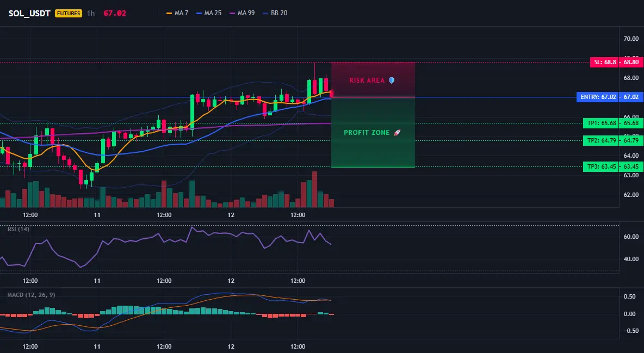Open the 1h timeframe label
This screenshot has width=644, height=353.
[91, 13]
